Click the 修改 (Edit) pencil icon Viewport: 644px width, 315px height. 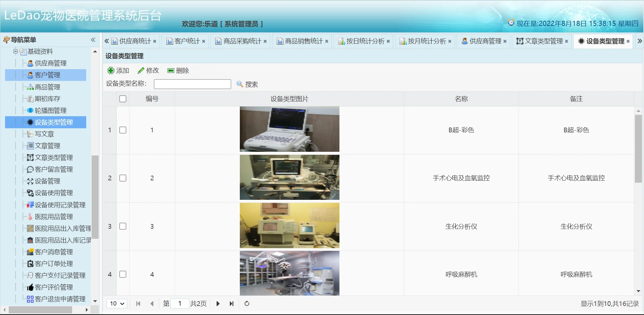[x=141, y=71]
